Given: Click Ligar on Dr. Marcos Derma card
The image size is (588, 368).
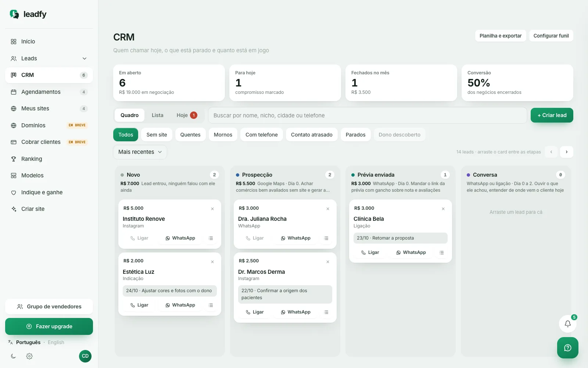Looking at the screenshot, I should pos(255,312).
